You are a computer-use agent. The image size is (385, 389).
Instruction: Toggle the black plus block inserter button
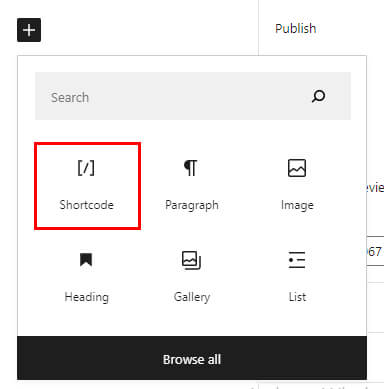point(29,30)
